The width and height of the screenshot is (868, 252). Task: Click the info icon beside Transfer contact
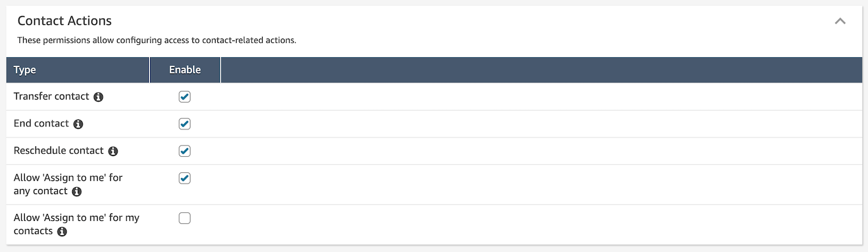[x=98, y=97]
